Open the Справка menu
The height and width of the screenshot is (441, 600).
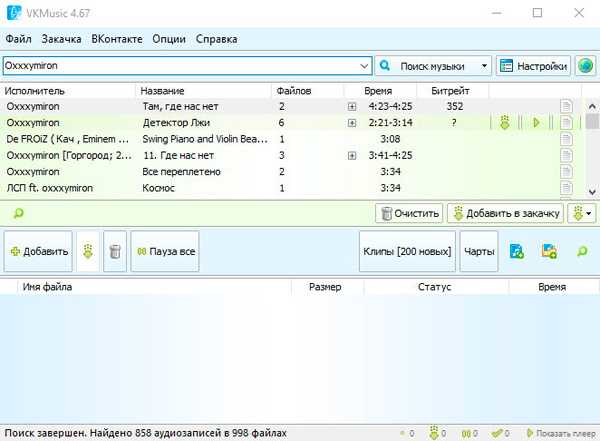pyautogui.click(x=216, y=39)
